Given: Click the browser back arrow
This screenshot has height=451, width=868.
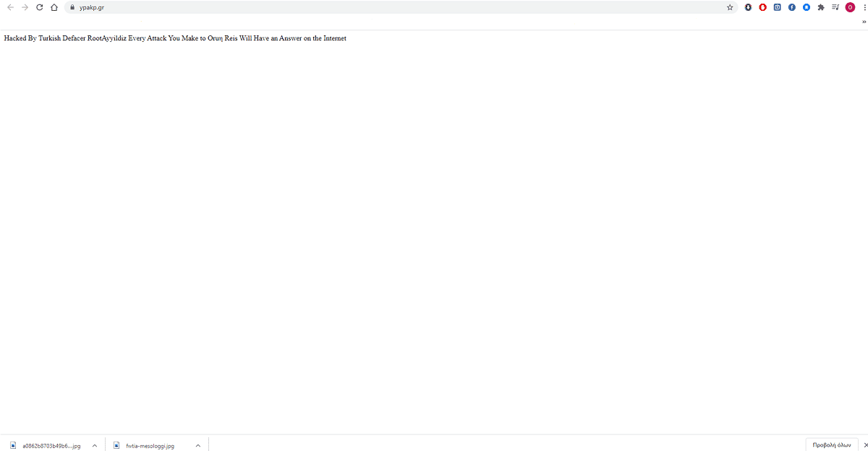Looking at the screenshot, I should click(x=10, y=7).
